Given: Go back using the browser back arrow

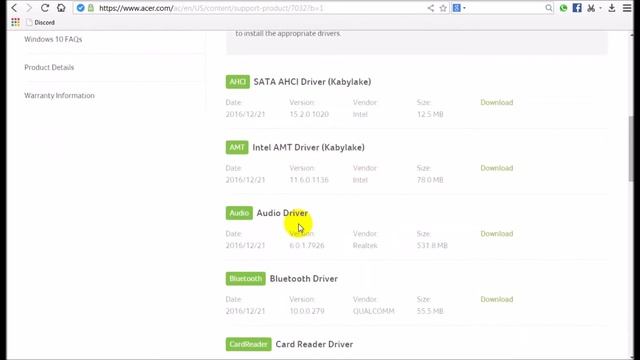Looking at the screenshot, I should pyautogui.click(x=14, y=8).
